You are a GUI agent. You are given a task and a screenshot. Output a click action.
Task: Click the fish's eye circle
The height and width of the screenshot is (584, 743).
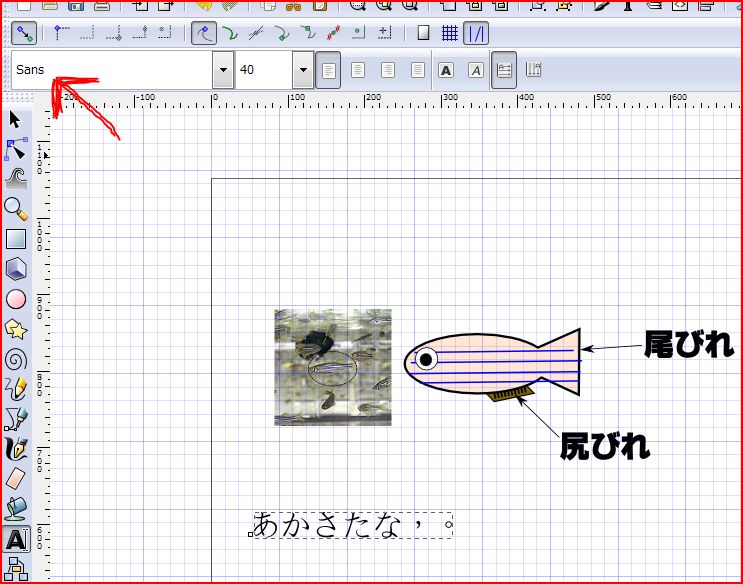point(426,359)
